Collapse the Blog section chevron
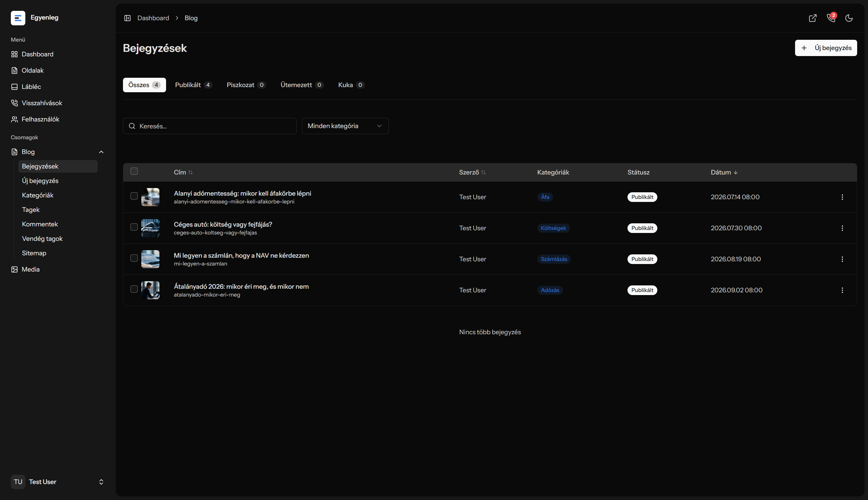This screenshot has height=500, width=868. pyautogui.click(x=101, y=152)
